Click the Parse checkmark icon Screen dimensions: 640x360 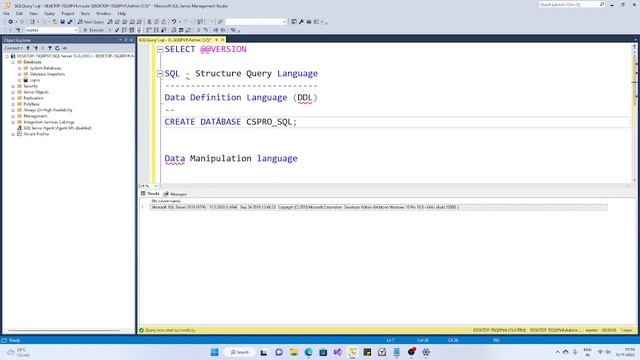pyautogui.click(x=117, y=30)
